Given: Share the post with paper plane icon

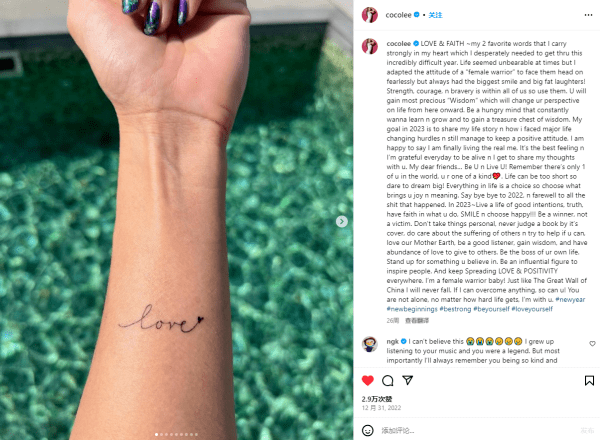Looking at the screenshot, I should pos(408,380).
